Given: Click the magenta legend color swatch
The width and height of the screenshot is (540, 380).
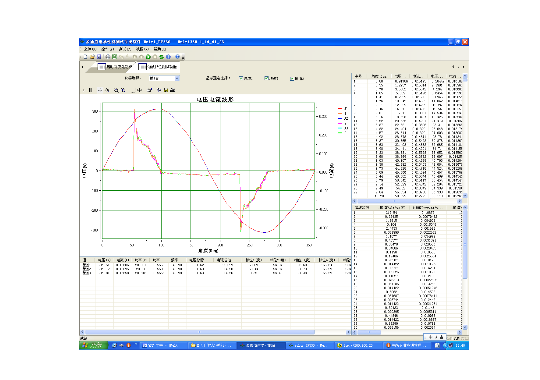Looking at the screenshot, I should coord(340,123).
